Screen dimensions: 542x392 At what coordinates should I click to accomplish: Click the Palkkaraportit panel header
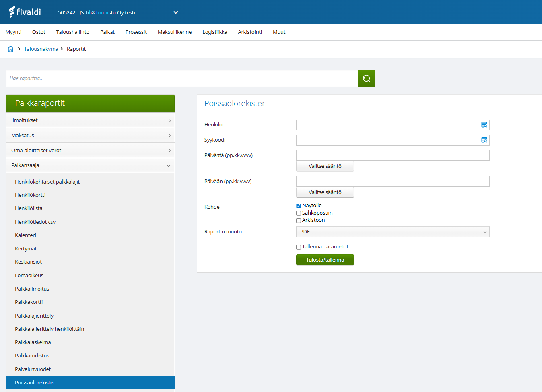click(90, 103)
